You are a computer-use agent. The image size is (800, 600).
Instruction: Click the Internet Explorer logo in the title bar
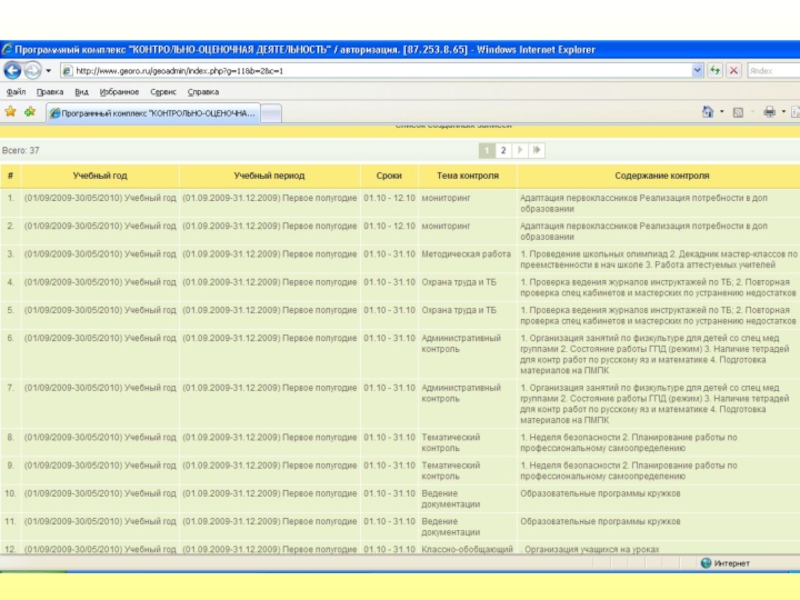[7, 49]
